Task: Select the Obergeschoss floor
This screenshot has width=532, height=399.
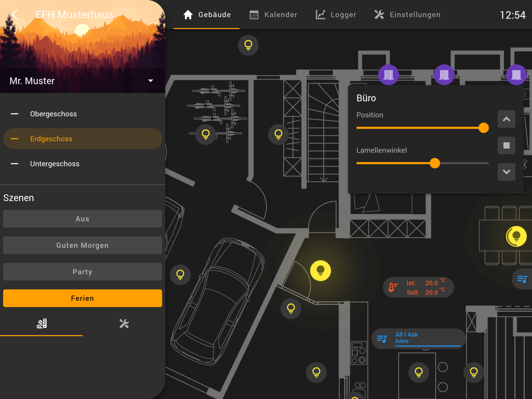Action: pos(53,114)
